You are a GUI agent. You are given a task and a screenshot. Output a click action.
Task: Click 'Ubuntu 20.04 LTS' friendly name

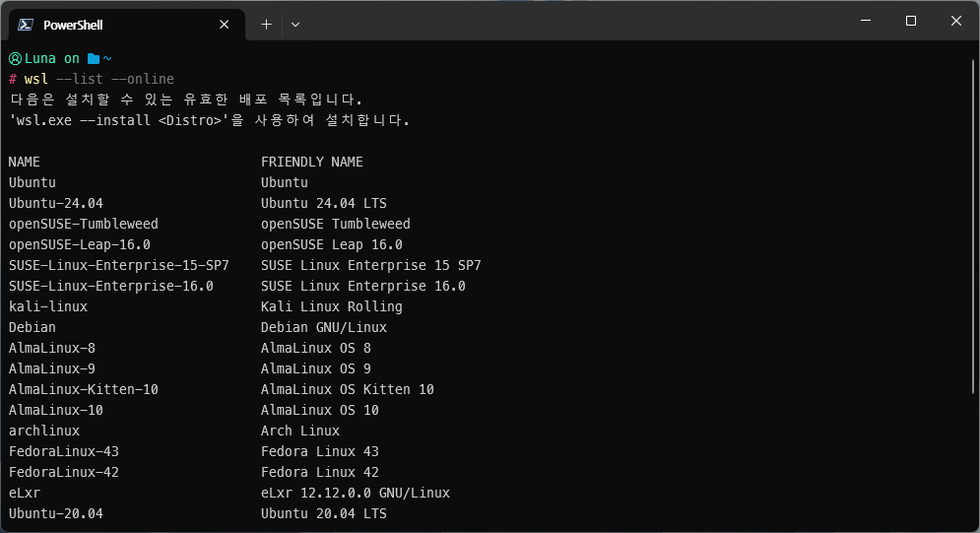(324, 513)
